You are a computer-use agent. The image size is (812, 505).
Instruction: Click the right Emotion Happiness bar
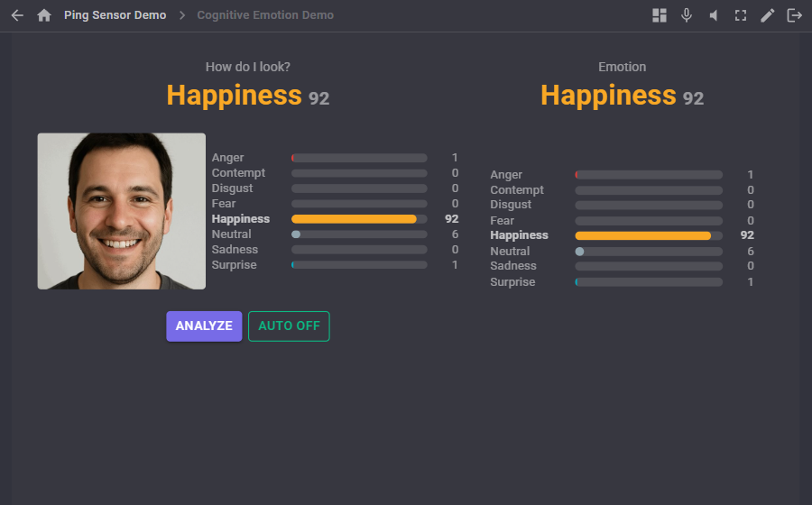(x=649, y=235)
